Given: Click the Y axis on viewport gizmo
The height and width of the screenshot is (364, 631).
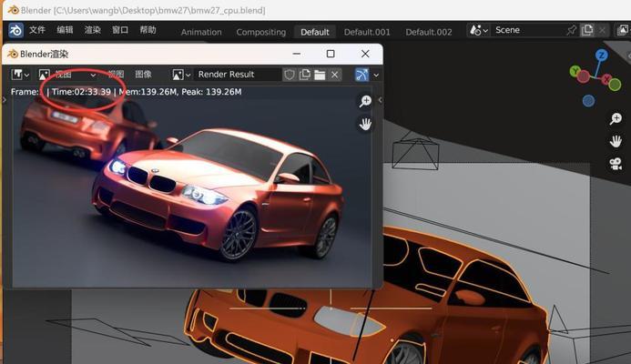Looking at the screenshot, I should pos(576,72).
